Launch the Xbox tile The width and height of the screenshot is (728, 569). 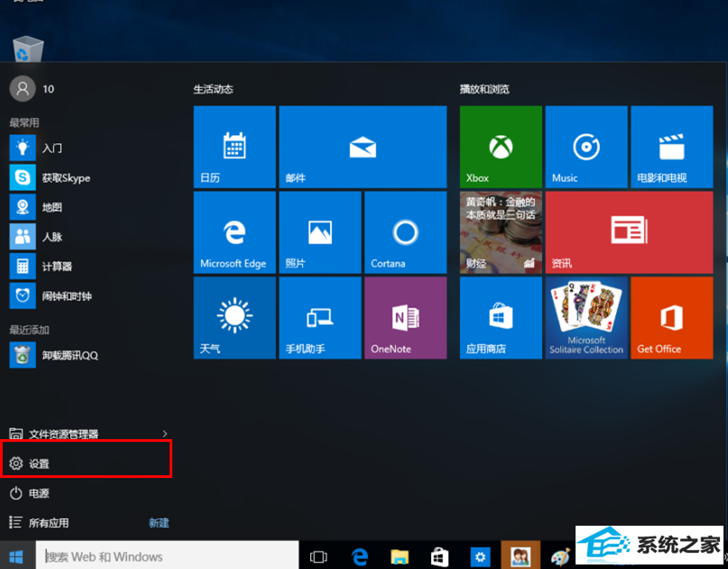(x=501, y=147)
